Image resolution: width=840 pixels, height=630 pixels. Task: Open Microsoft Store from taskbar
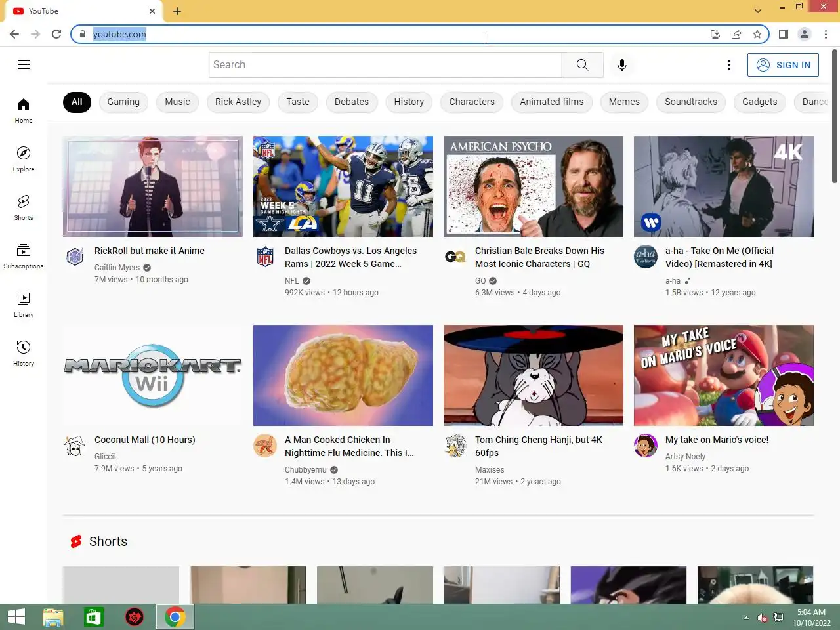click(94, 617)
